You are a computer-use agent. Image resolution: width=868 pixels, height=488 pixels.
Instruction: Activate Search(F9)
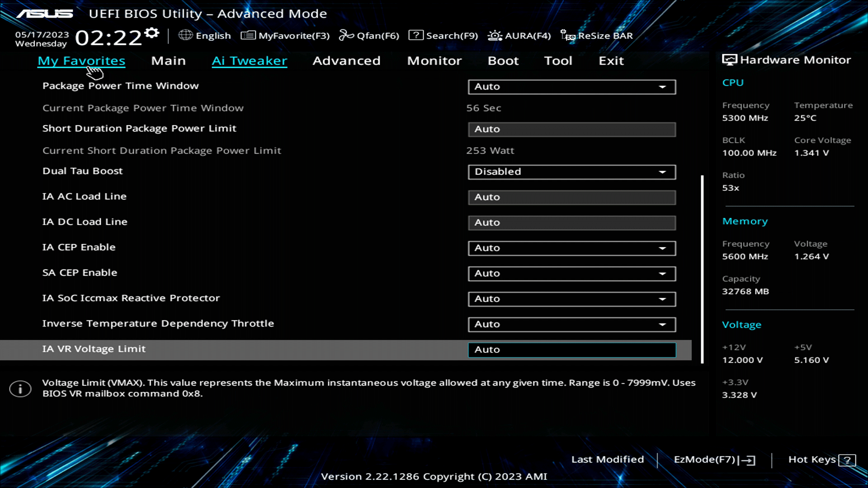coord(416,35)
